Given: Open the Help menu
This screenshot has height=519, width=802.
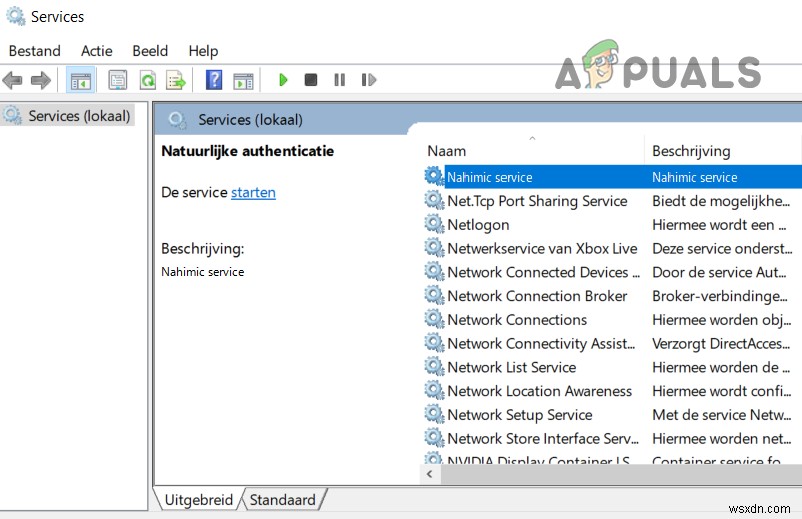Looking at the screenshot, I should 203,51.
